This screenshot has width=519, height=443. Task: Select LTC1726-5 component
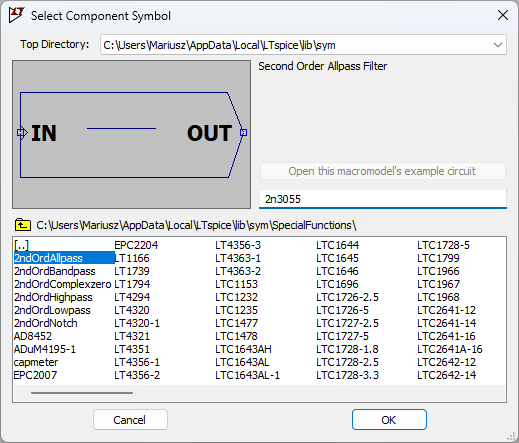click(x=342, y=310)
